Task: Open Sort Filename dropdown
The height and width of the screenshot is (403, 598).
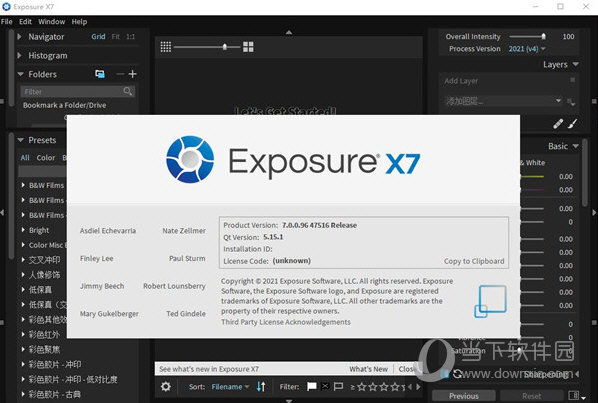Action: (230, 387)
